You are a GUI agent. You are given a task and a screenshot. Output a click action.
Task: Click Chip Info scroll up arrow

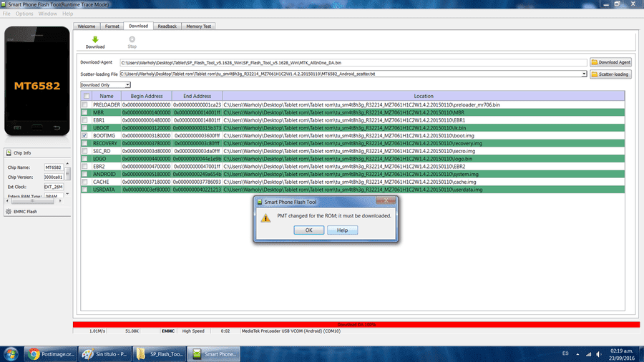coord(67,164)
